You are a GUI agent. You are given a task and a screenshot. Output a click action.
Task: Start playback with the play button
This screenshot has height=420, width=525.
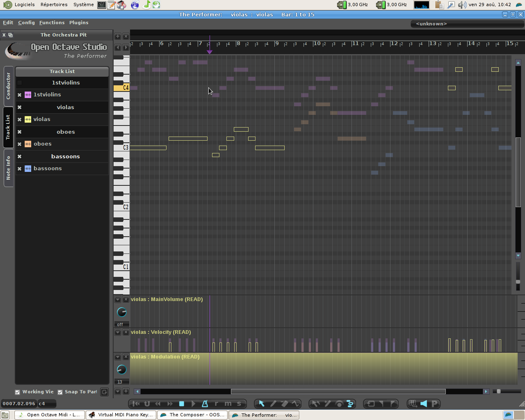point(193,404)
